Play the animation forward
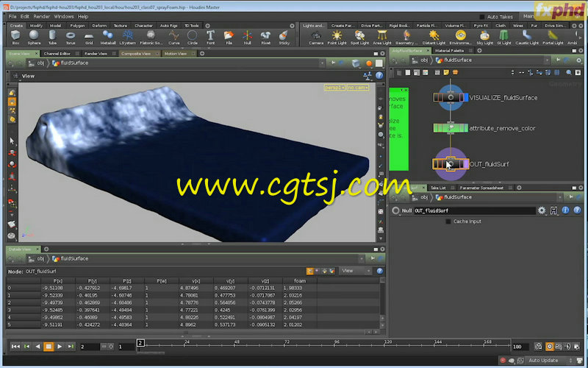 [60, 347]
